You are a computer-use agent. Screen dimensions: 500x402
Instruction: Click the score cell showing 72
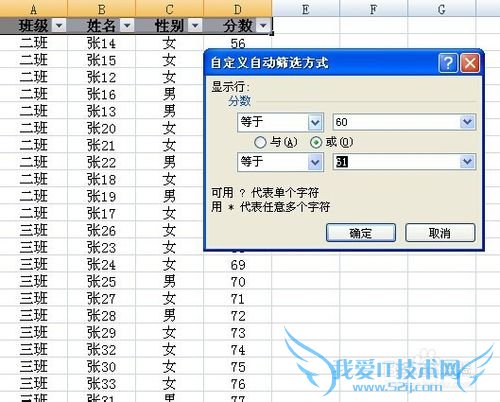click(x=238, y=316)
